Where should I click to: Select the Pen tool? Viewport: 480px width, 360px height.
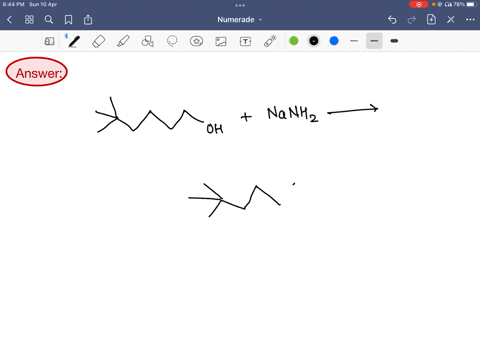[74, 41]
